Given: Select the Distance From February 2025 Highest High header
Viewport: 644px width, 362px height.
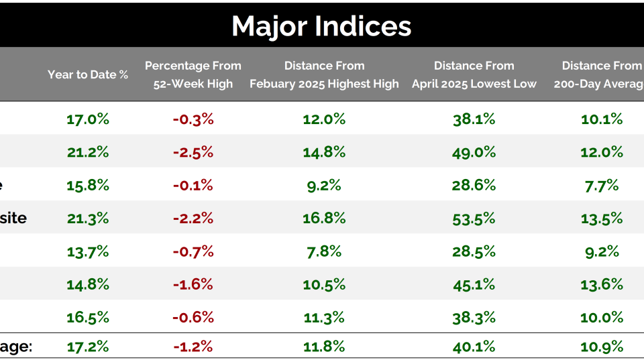Looking at the screenshot, I should (x=324, y=74).
